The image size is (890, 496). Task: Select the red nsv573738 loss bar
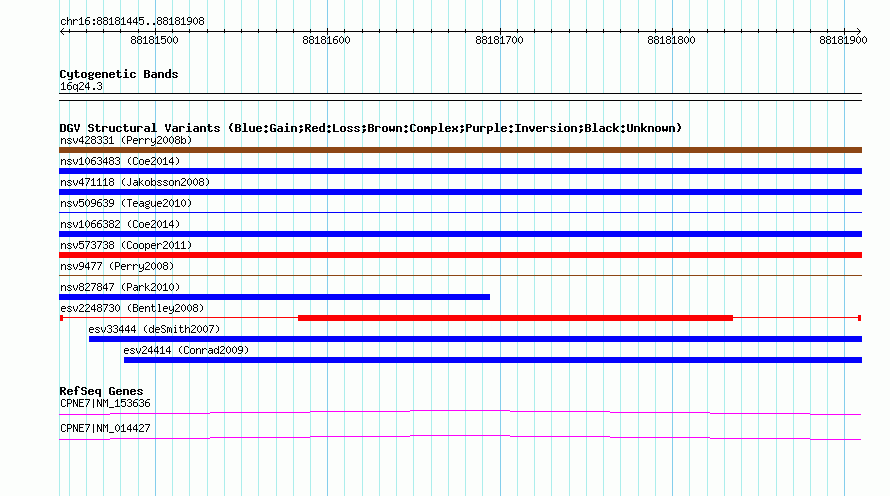tap(460, 255)
